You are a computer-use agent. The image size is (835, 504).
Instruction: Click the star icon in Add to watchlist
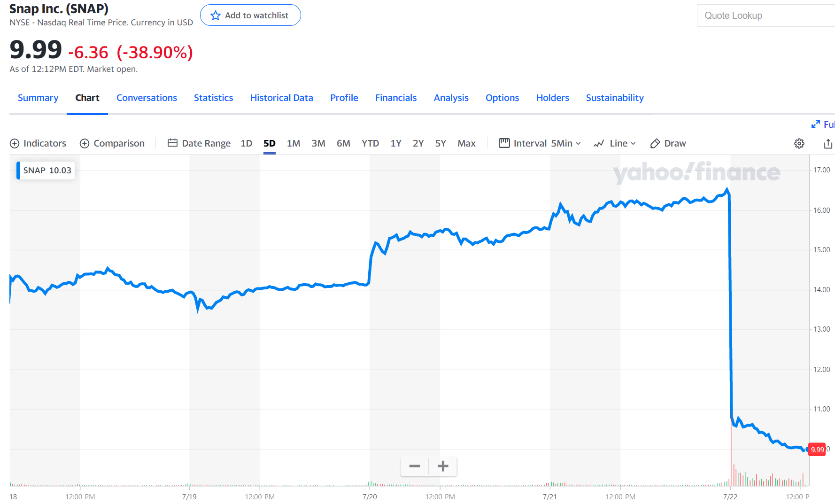tap(216, 16)
